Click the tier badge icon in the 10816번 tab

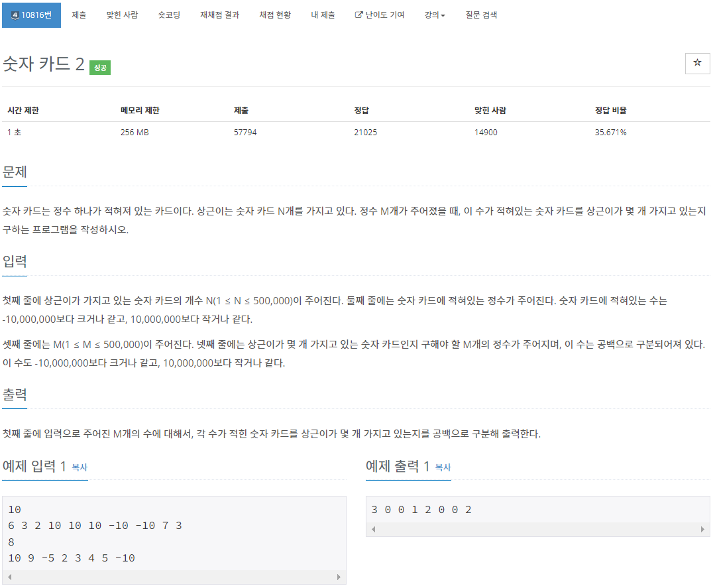(15, 15)
